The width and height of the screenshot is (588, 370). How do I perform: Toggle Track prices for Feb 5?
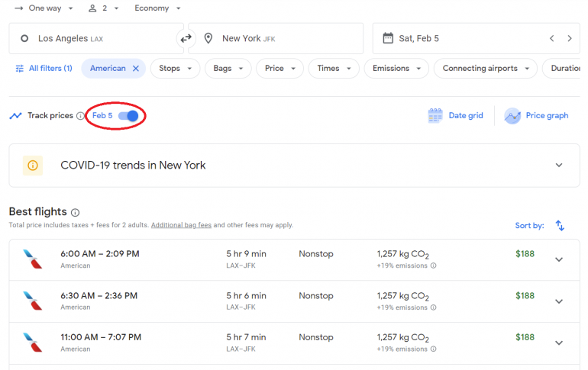click(128, 116)
